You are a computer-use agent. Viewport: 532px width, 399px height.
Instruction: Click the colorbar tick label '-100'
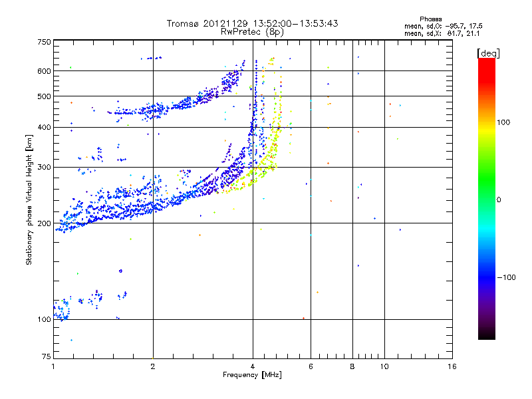pos(506,277)
